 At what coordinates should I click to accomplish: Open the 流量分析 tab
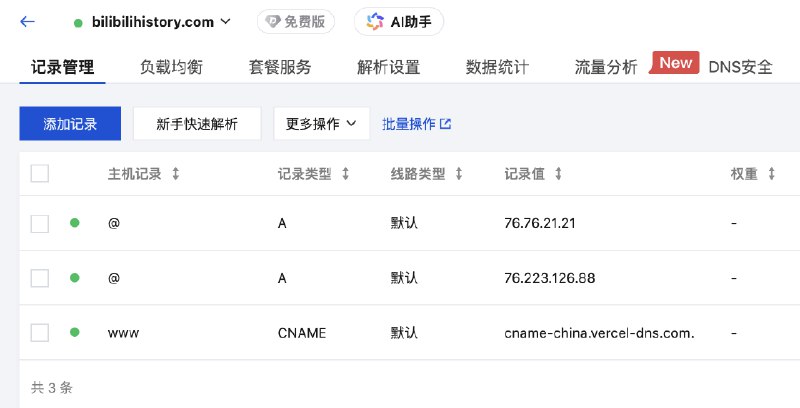click(x=606, y=67)
